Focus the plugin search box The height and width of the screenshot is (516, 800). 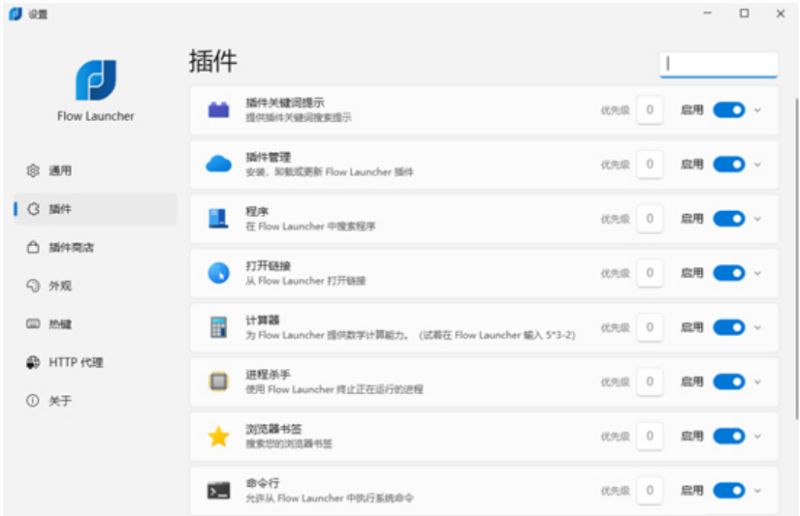coord(718,64)
